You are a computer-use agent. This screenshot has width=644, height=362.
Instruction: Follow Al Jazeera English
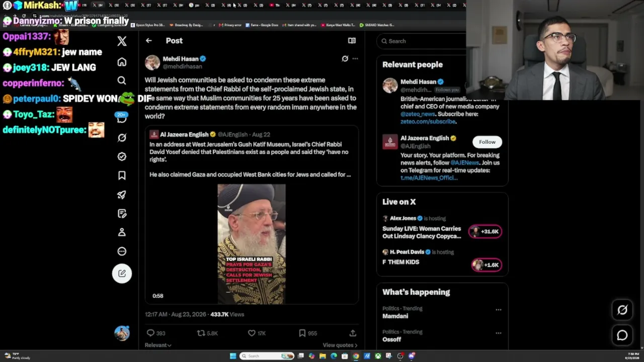tap(487, 142)
